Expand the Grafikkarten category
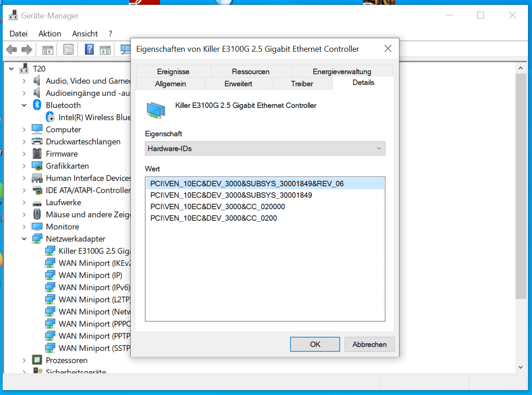 [24, 166]
